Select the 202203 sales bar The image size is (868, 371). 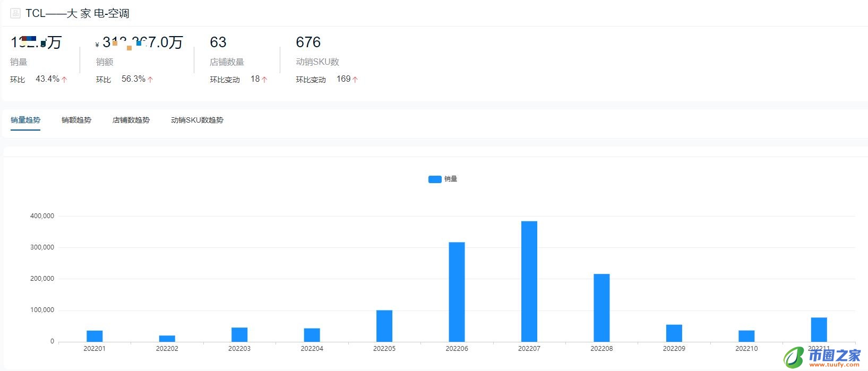239,334
